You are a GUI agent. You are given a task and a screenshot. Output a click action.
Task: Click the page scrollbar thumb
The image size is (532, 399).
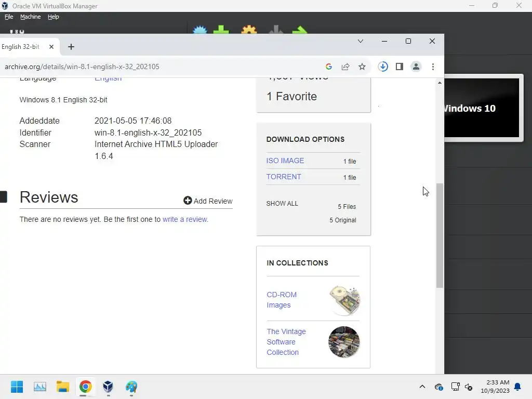point(440,235)
